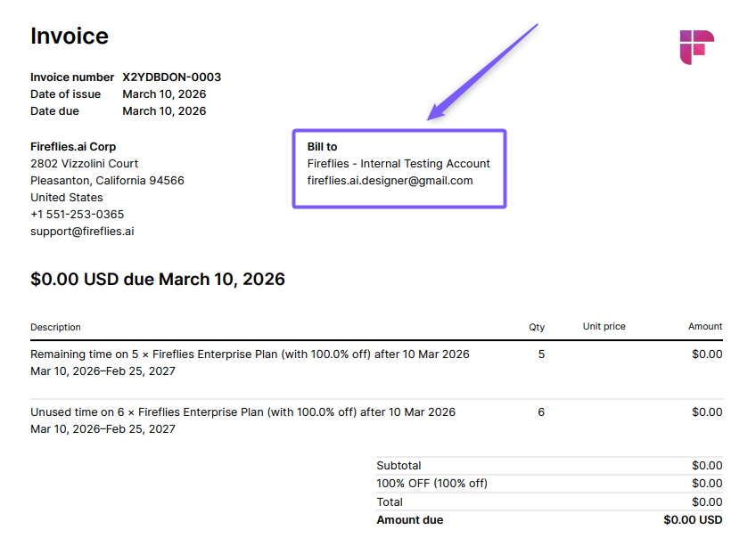Click Pleasanton, California 94566 line

tap(107, 180)
